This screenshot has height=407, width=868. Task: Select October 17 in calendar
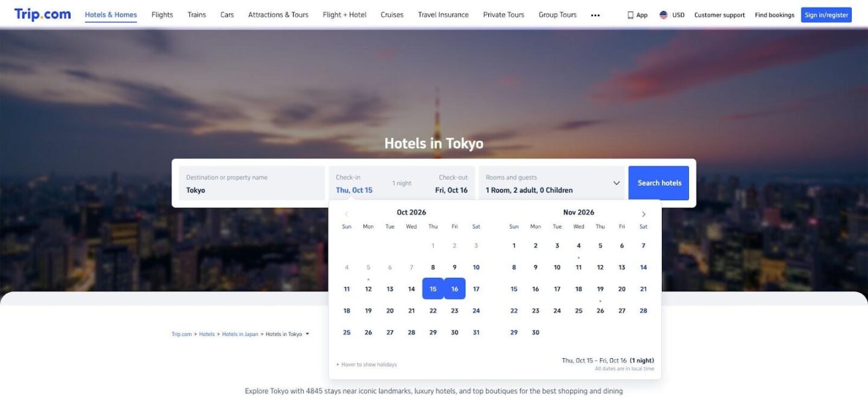pyautogui.click(x=476, y=289)
